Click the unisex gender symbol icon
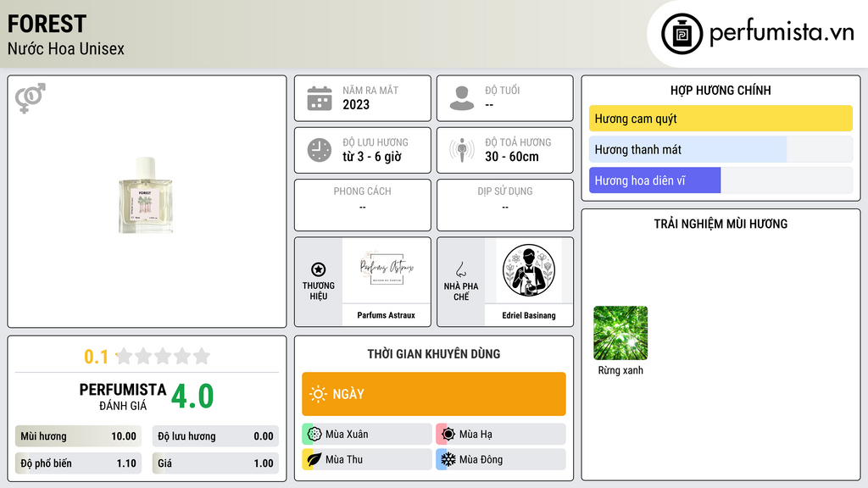 coord(31,98)
